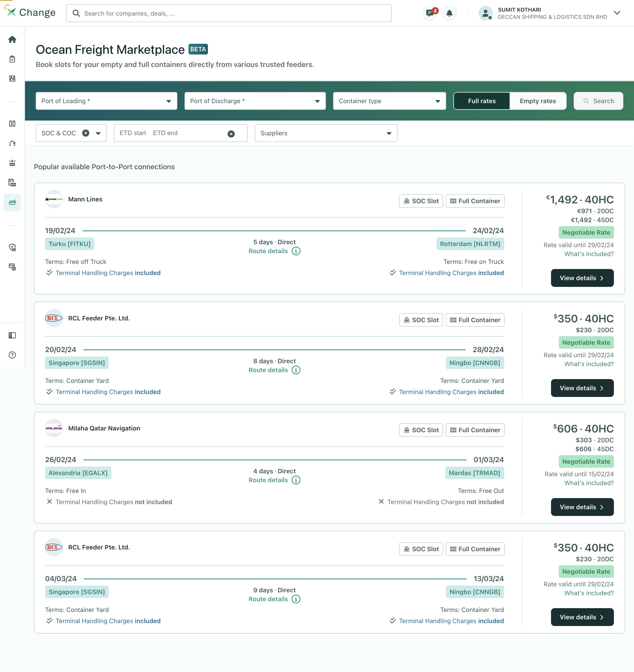Viewport: 634px width, 672px height.
Task: Expand the Suppliers filter dropdown
Action: coord(325,133)
